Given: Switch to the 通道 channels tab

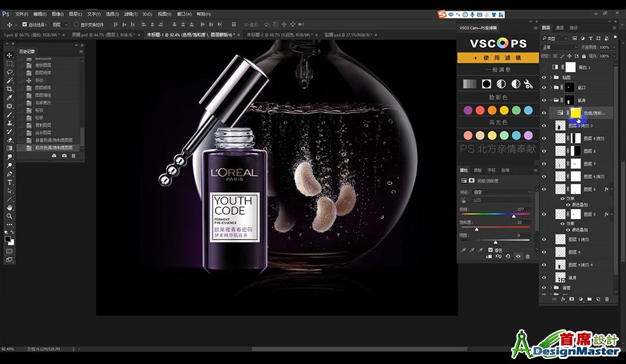Looking at the screenshot, I should (560, 28).
